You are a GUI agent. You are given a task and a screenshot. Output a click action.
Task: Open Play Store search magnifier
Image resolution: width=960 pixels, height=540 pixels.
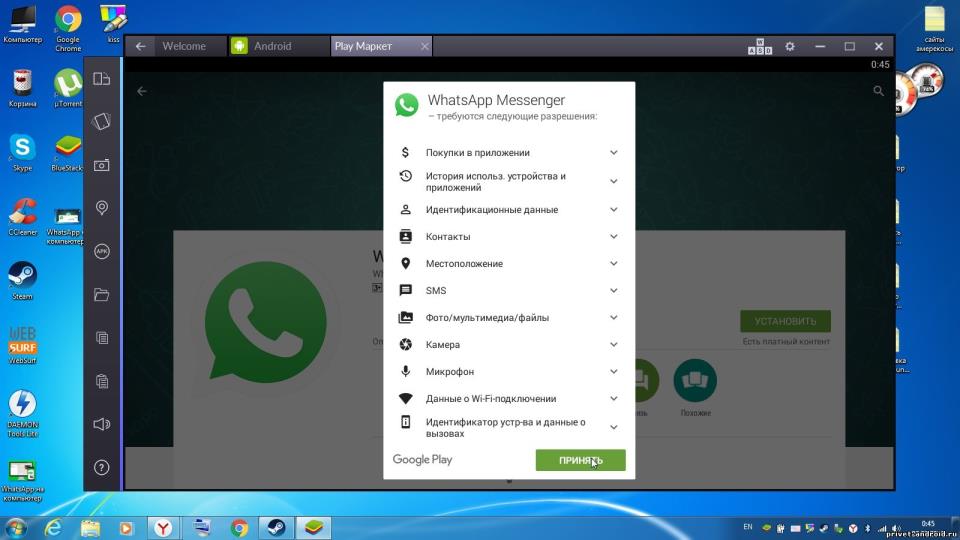coord(878,91)
